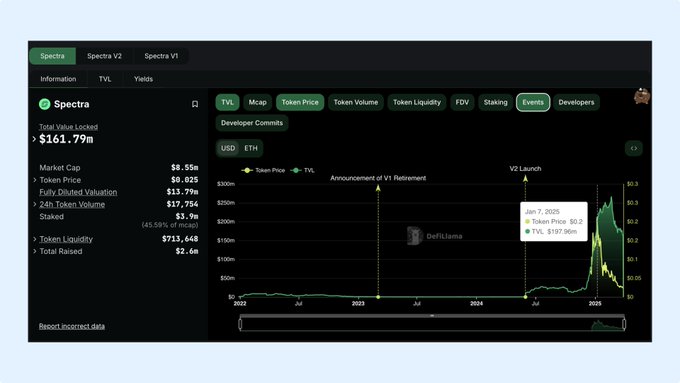The image size is (680, 383).
Task: Expand the Token Price row
Action: [35, 180]
